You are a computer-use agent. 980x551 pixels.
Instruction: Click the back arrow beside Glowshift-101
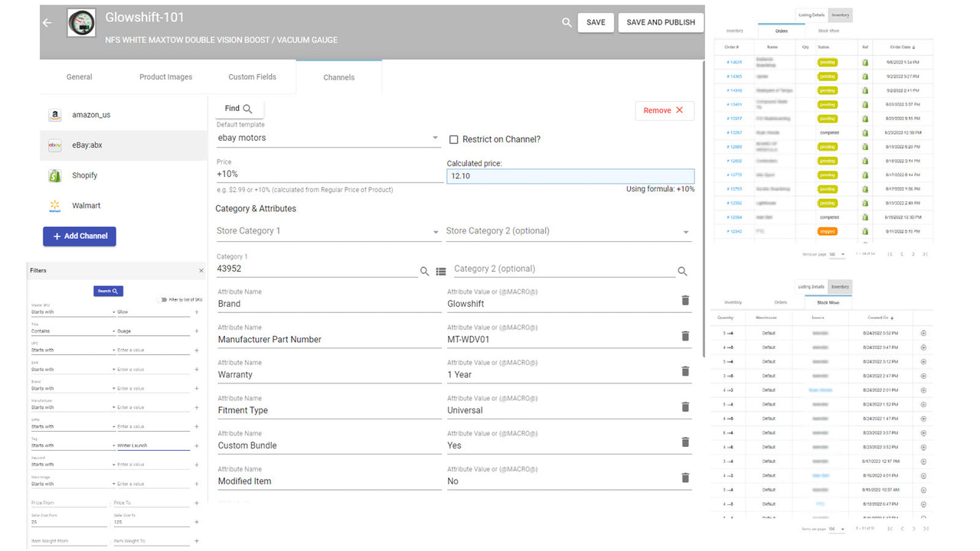(x=46, y=22)
